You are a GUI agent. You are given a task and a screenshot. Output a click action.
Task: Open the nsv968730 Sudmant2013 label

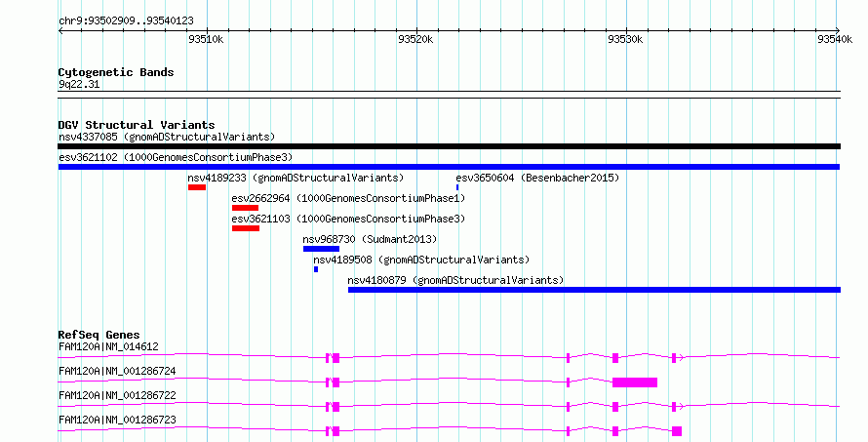pos(370,239)
